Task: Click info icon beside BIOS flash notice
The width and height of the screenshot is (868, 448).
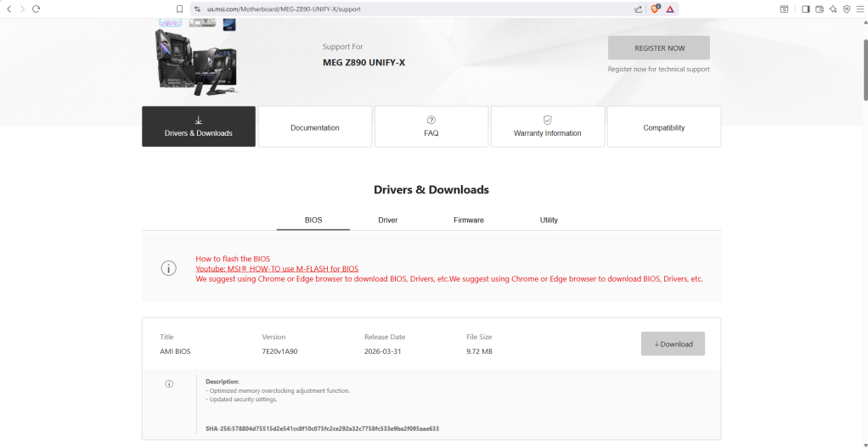Action: point(168,268)
